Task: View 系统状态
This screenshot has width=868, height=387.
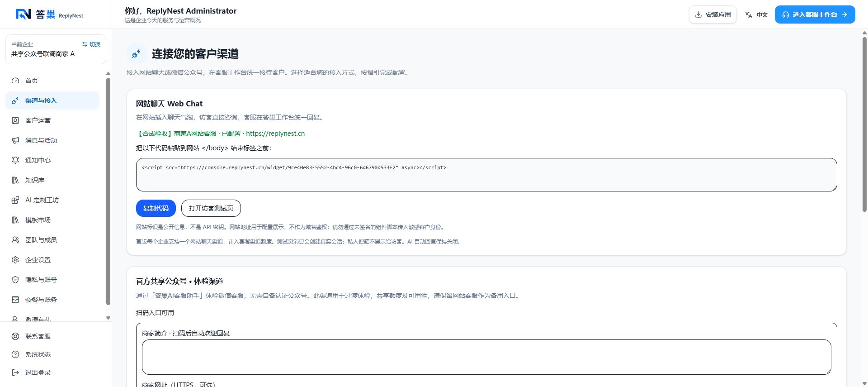Action: pyautogui.click(x=56, y=354)
